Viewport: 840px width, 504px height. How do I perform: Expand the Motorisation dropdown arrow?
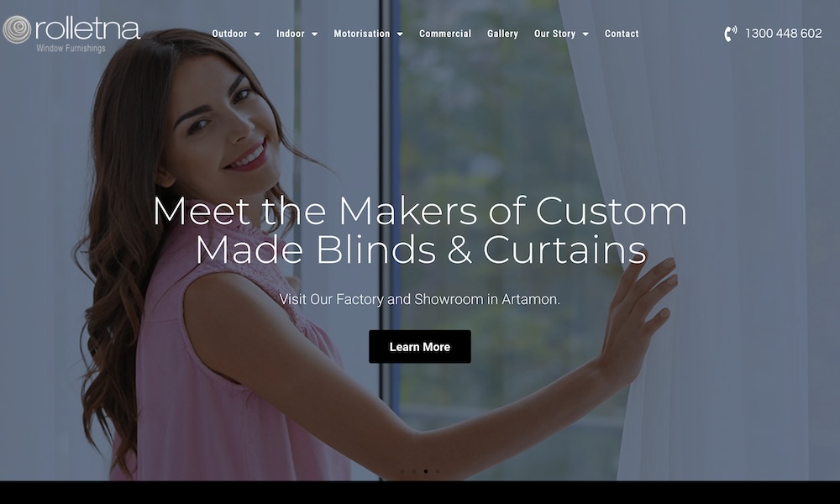400,34
